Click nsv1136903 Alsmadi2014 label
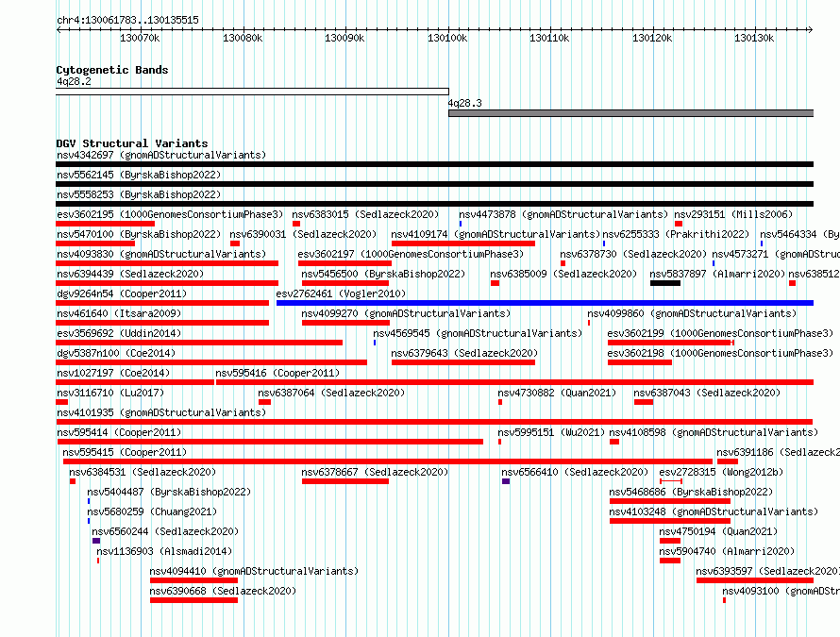This screenshot has width=840, height=637. click(x=164, y=552)
